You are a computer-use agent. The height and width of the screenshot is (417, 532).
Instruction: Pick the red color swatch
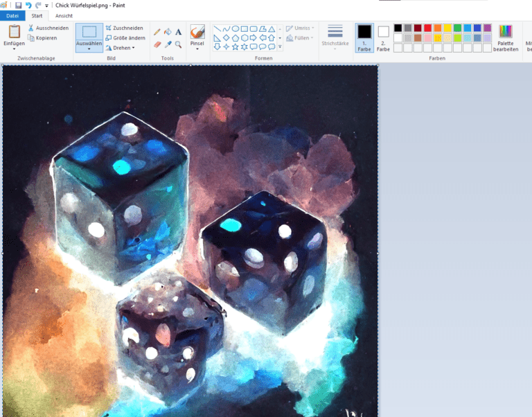(427, 28)
